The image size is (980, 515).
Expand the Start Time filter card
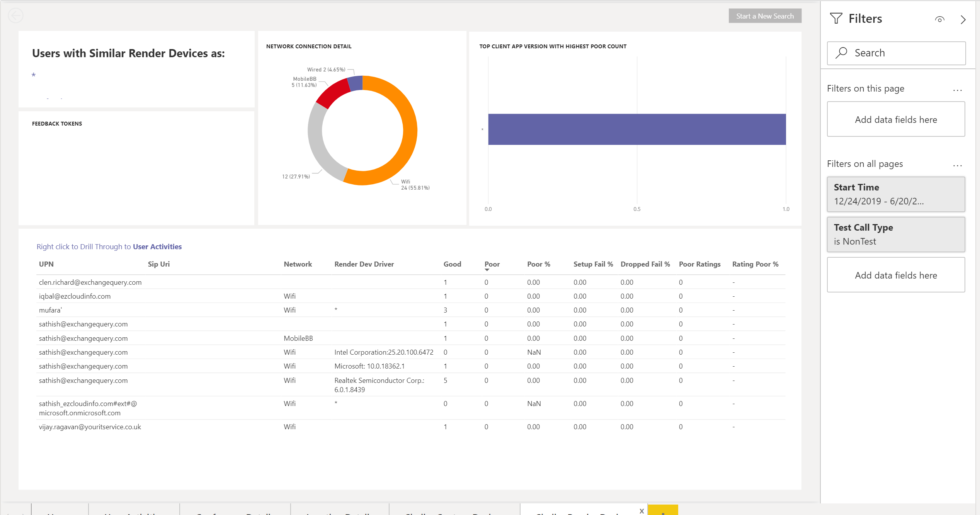click(896, 194)
